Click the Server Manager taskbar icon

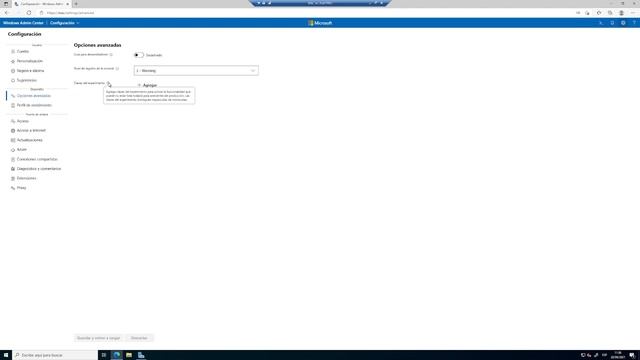click(x=141, y=355)
